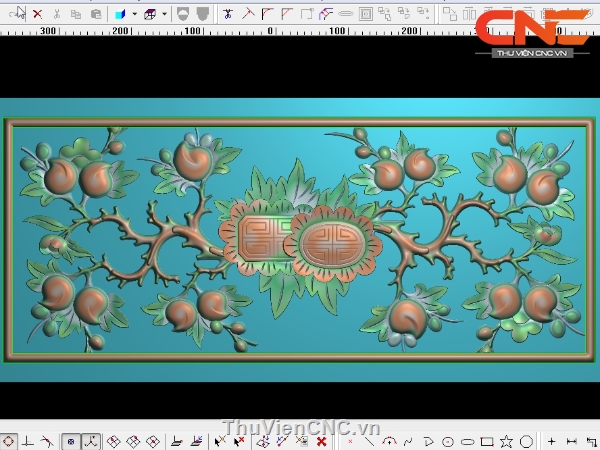Toggle the first snap circle icon at bottom-left
The height and width of the screenshot is (450, 600).
(x=8, y=441)
